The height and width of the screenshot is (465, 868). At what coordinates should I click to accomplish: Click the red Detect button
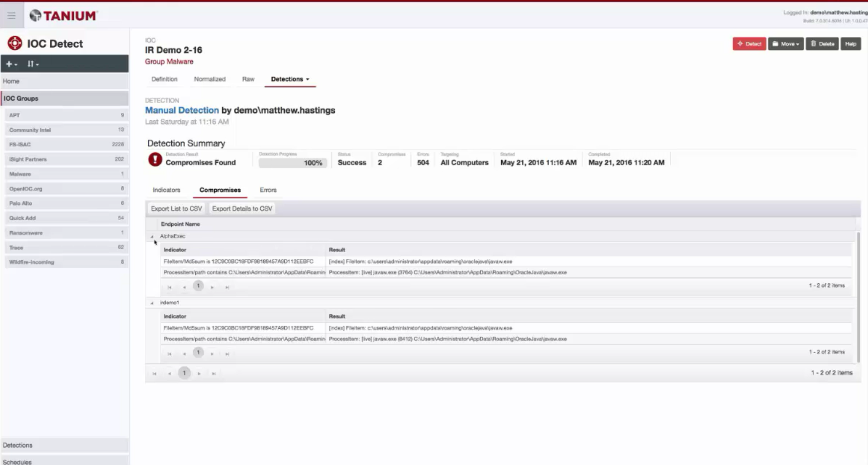pos(749,44)
